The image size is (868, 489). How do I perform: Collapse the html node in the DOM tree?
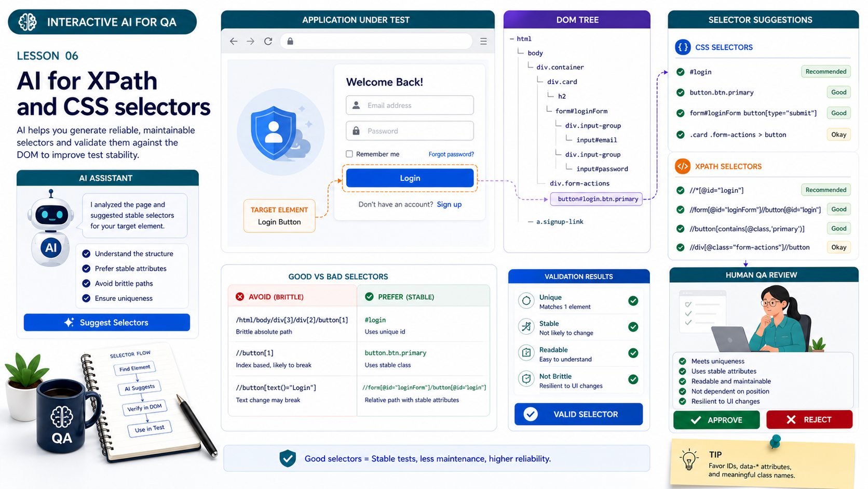pos(512,39)
